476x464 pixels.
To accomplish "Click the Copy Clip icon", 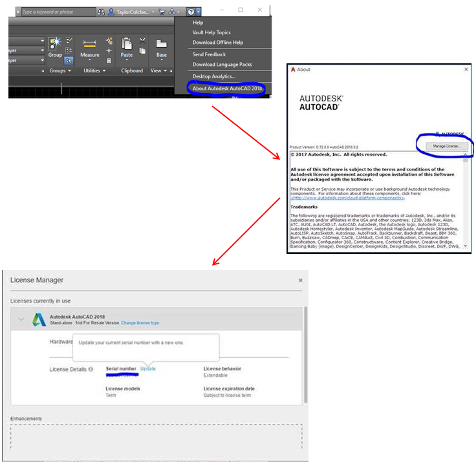I will click(142, 50).
